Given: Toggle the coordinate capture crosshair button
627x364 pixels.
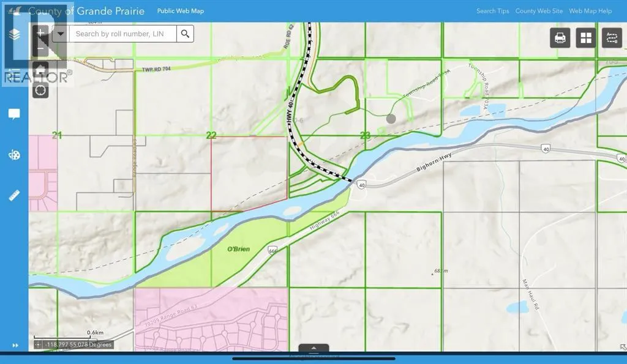Looking at the screenshot, I should (x=39, y=344).
